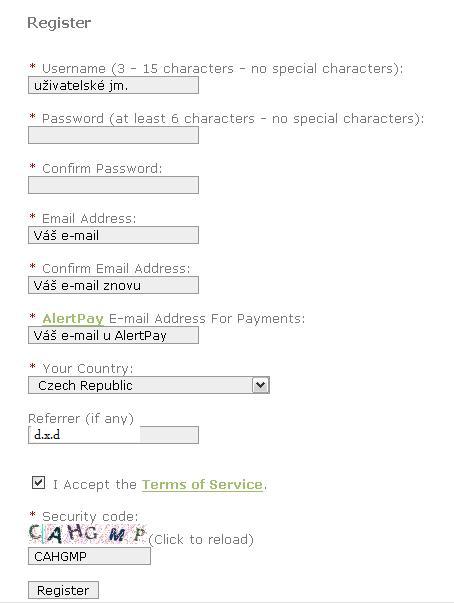The image size is (454, 603).
Task: Select the Confirm Password field
Action: pyautogui.click(x=113, y=185)
